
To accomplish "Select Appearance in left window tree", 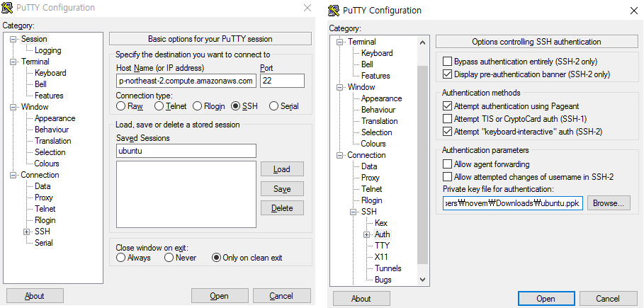I will tap(55, 118).
